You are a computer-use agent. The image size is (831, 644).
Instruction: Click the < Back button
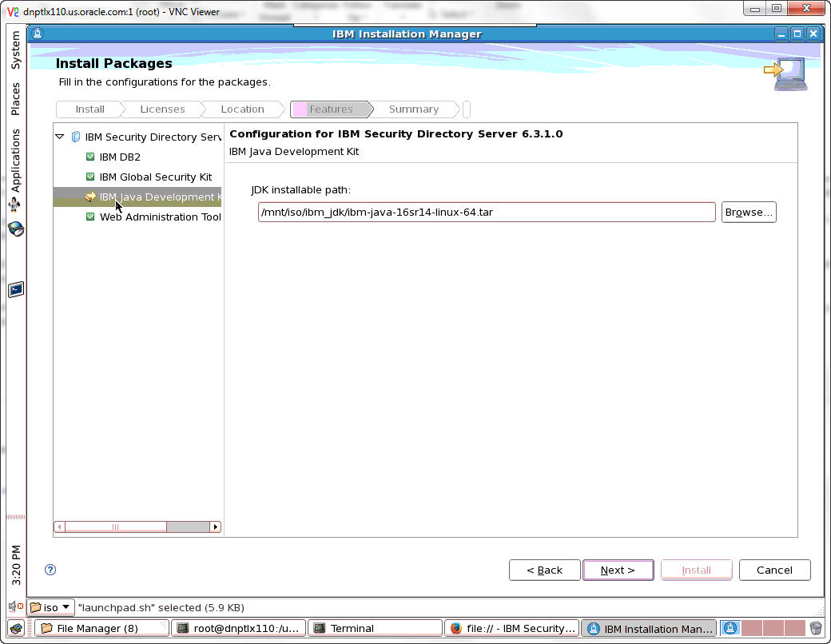coord(544,570)
